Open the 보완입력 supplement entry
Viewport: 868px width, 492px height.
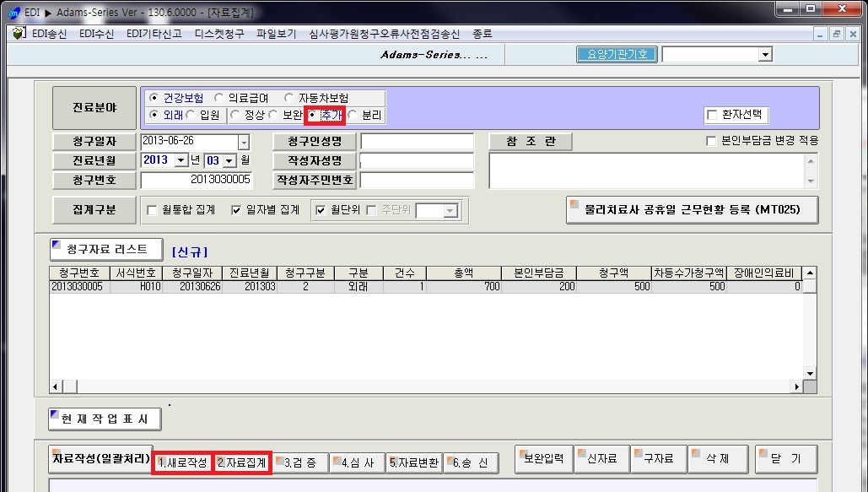542,459
